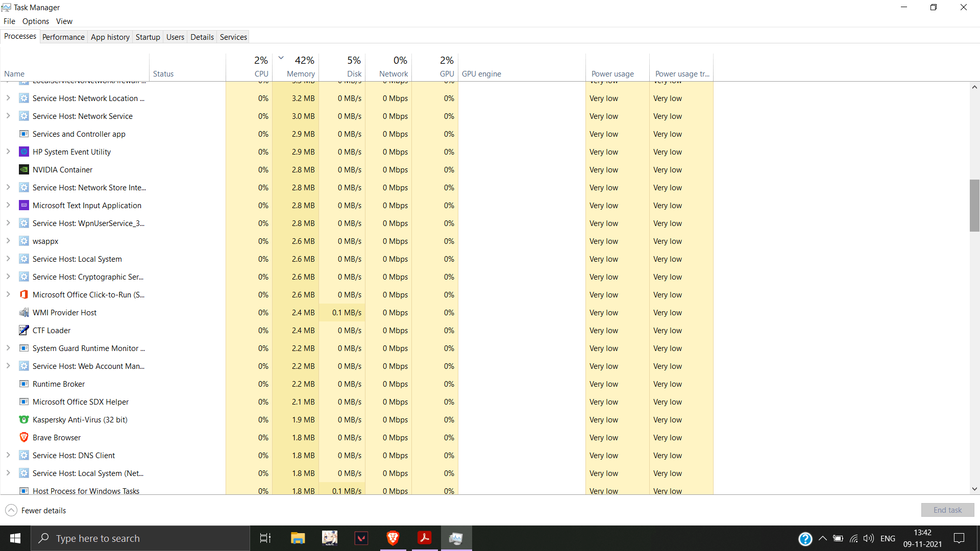The image size is (980, 551).
Task: Click the HP System Event Utility icon
Action: point(24,152)
